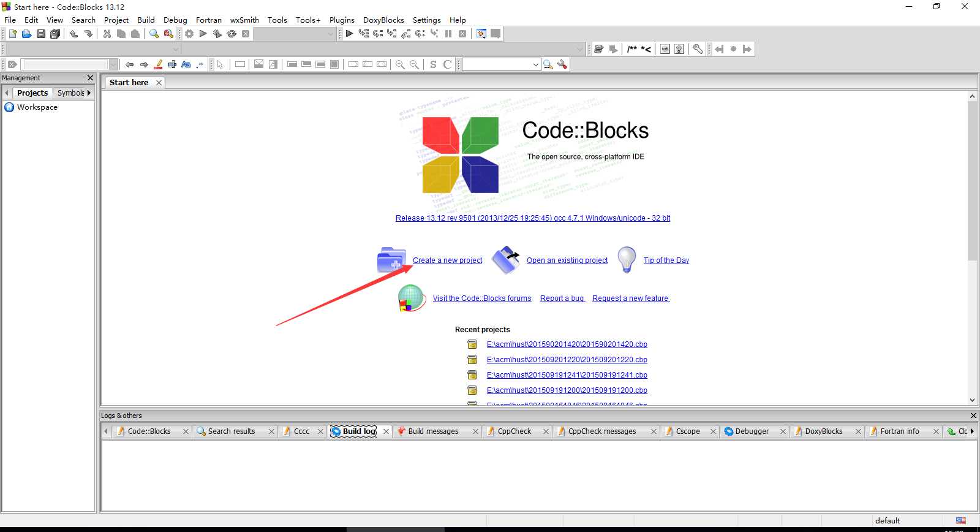Click the Abort build icon
980x532 pixels.
[x=246, y=34]
